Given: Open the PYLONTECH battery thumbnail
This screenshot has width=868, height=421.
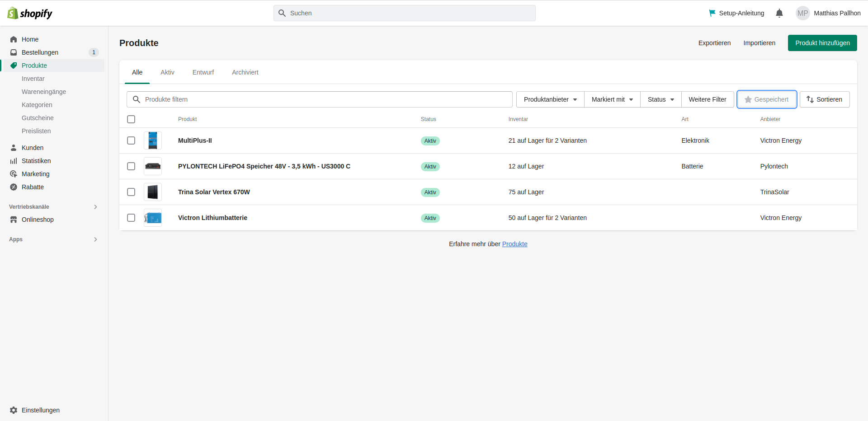Looking at the screenshot, I should pos(153,166).
